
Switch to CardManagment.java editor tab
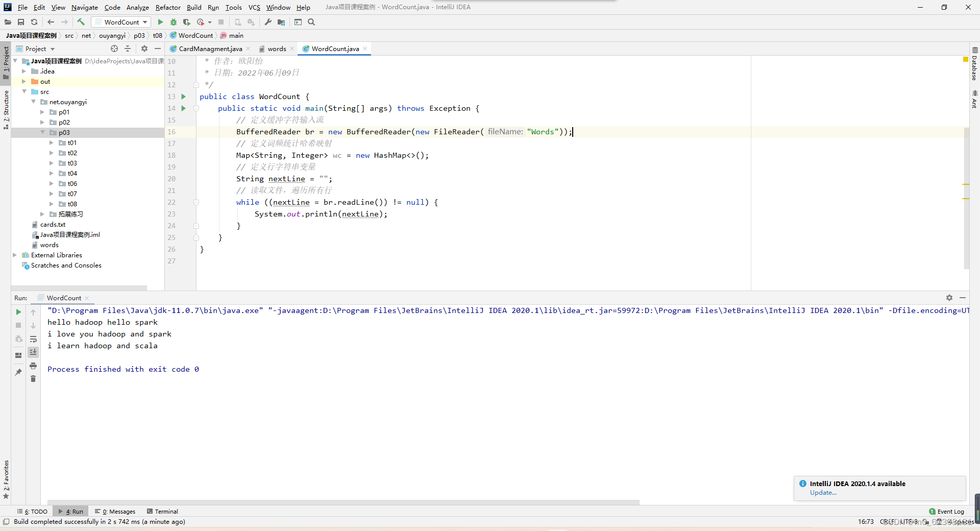[x=210, y=49]
